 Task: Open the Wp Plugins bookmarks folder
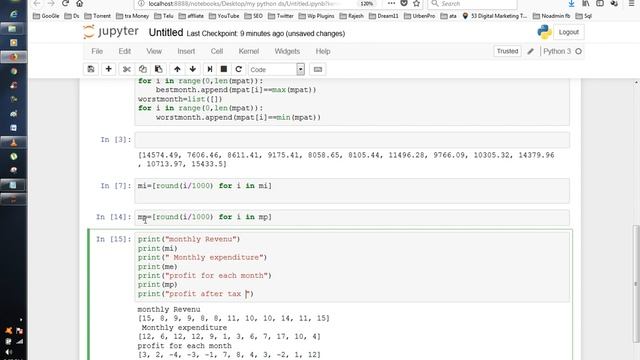(316, 16)
